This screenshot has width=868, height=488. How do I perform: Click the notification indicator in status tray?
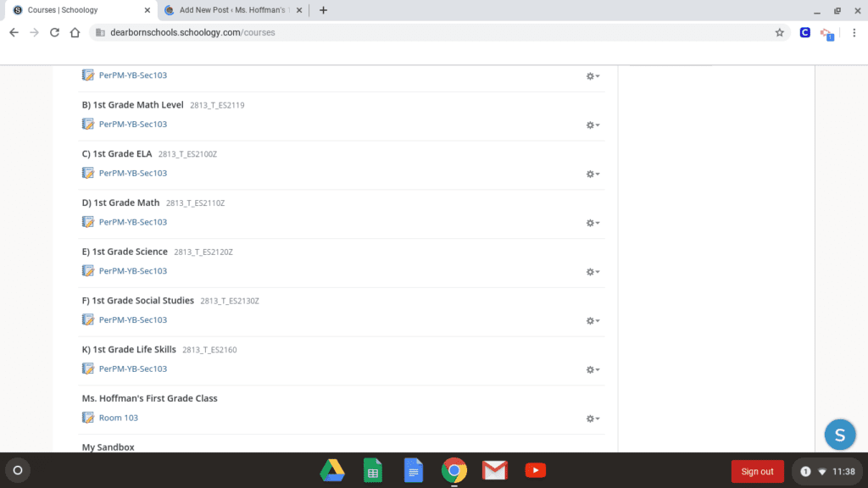805,471
